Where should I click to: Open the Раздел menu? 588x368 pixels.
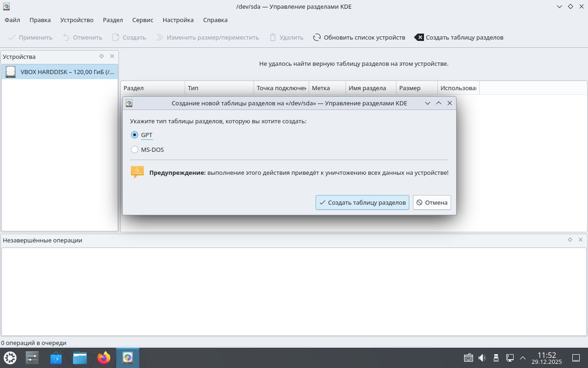pos(113,20)
